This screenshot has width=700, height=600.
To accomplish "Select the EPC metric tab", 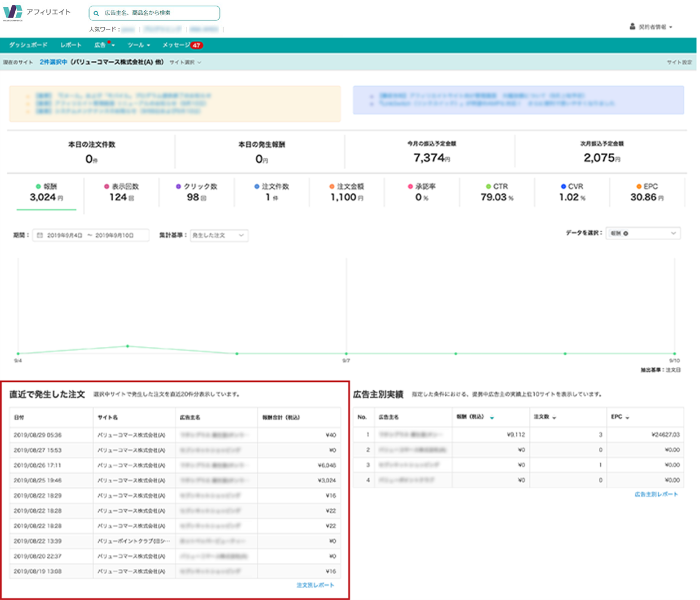I will coord(647,192).
